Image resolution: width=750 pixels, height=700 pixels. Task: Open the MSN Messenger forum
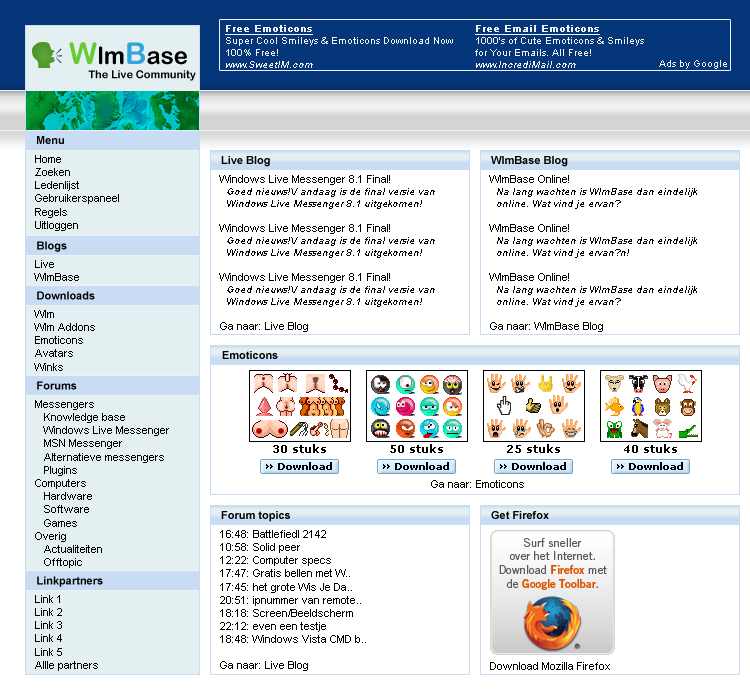pyautogui.click(x=83, y=443)
